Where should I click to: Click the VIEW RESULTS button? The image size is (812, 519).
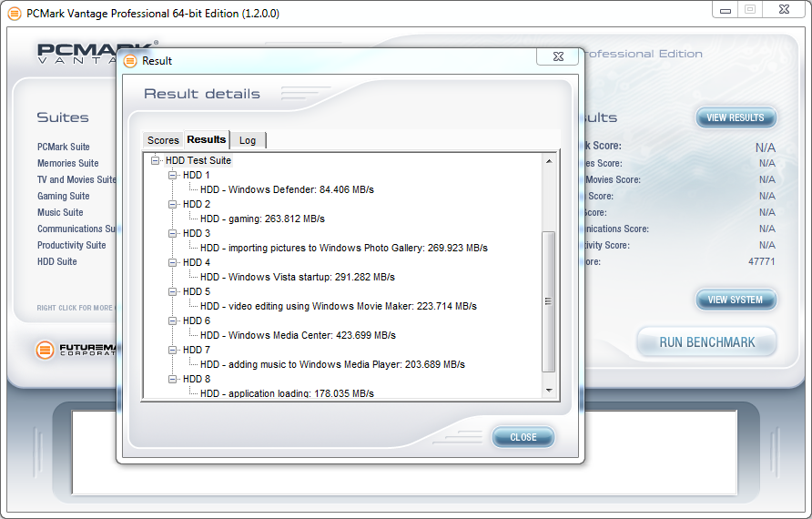tap(736, 117)
